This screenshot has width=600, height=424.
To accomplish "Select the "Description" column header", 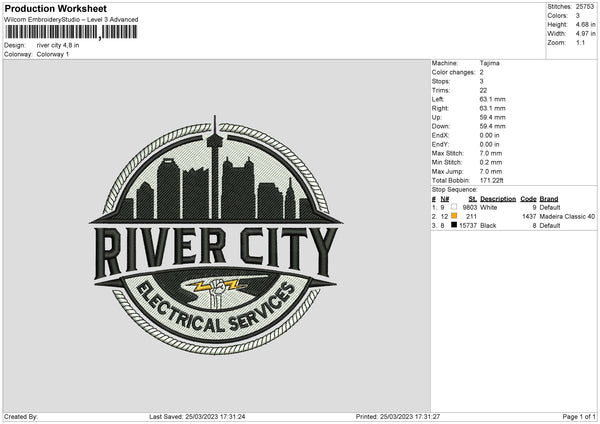I will (498, 198).
